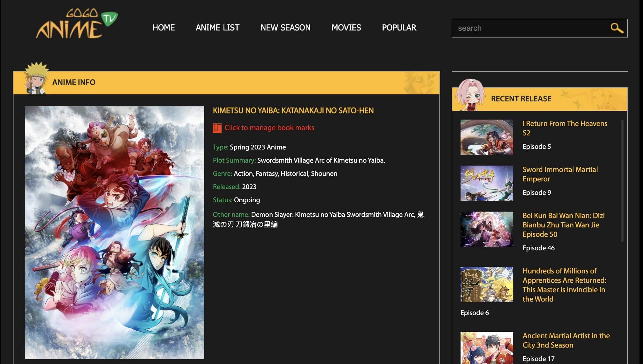Click the red bookmark icon
643x364 pixels.
(217, 128)
